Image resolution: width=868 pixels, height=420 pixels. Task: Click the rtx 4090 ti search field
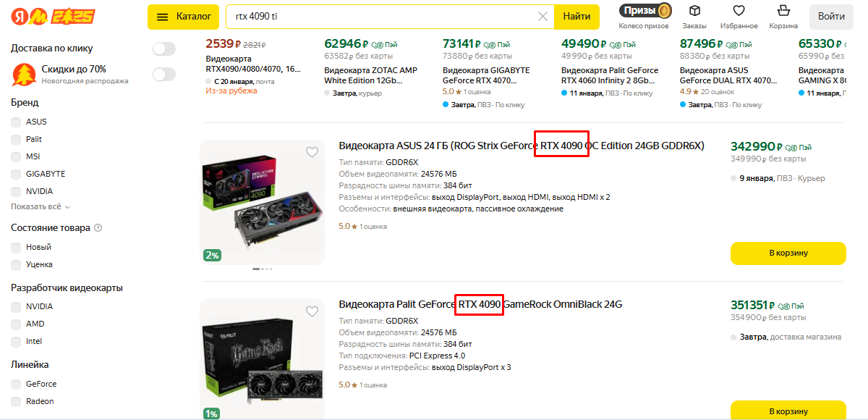tap(383, 17)
